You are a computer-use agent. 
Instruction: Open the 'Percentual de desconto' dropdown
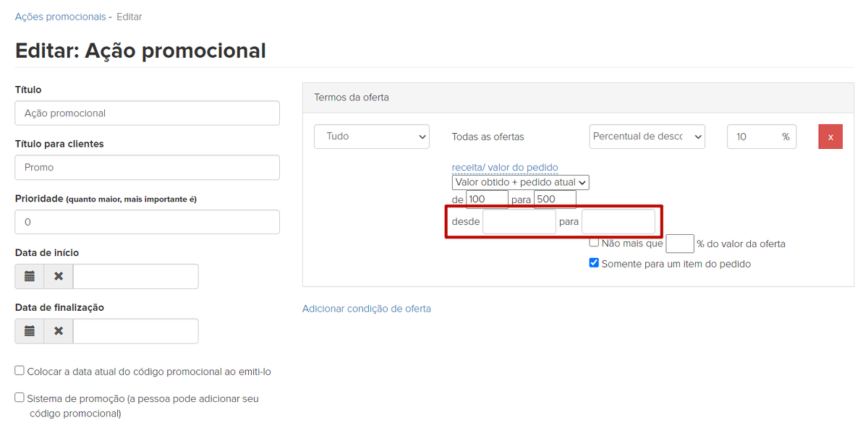(x=647, y=137)
